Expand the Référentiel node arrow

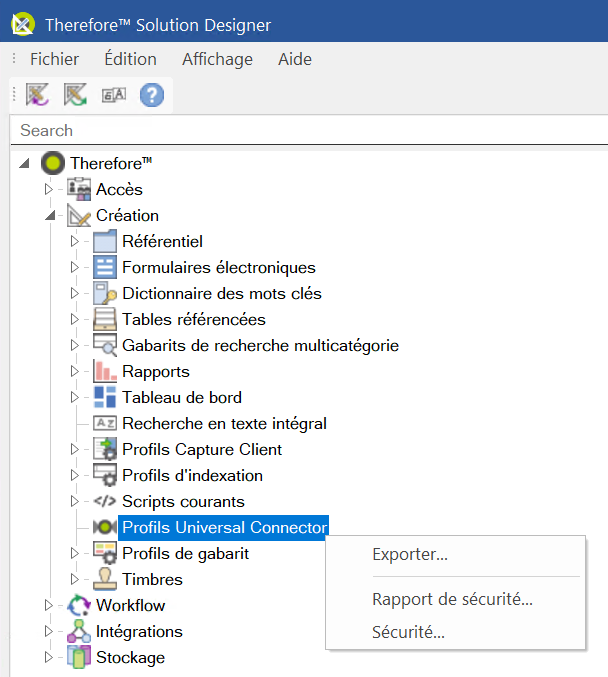[x=74, y=242]
